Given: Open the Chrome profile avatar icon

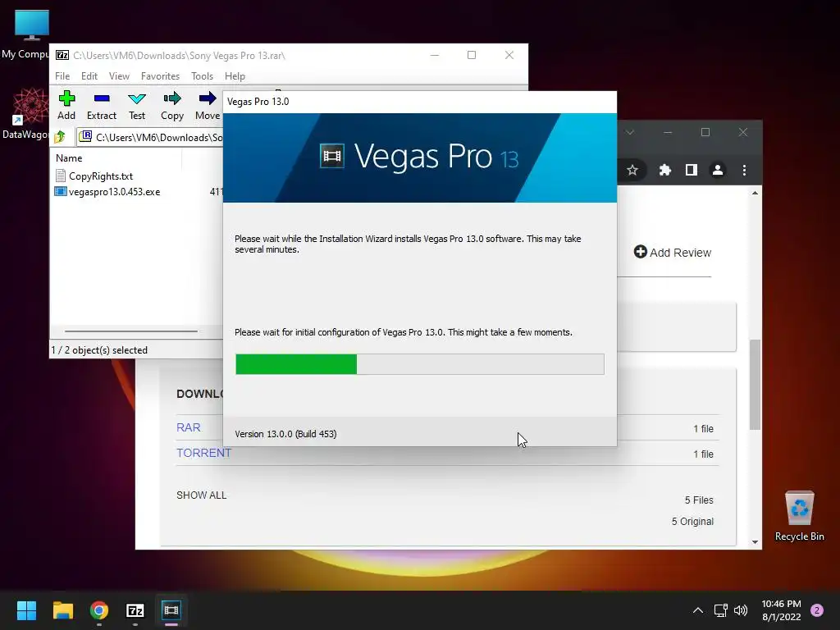Looking at the screenshot, I should coord(717,171).
